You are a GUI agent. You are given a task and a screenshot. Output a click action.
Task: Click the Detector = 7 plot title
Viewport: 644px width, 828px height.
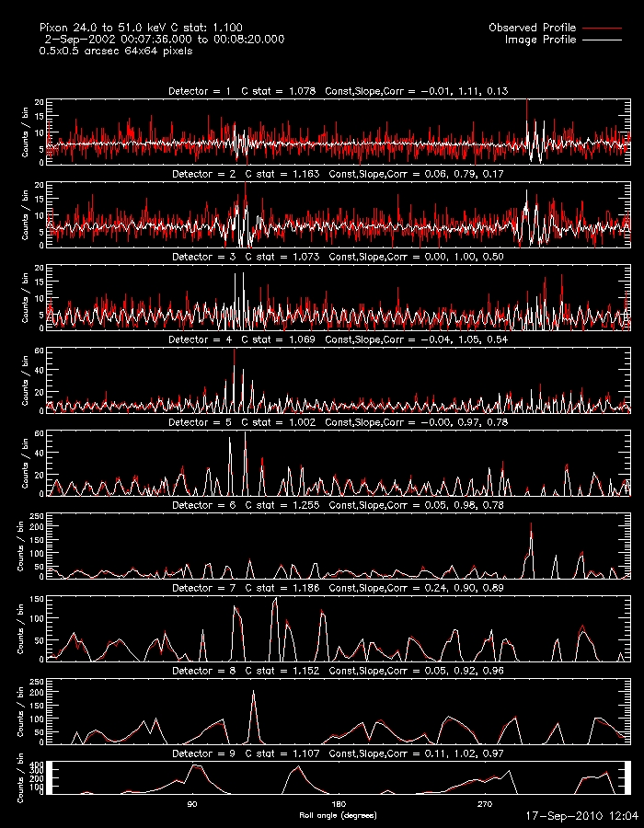pyautogui.click(x=338, y=587)
